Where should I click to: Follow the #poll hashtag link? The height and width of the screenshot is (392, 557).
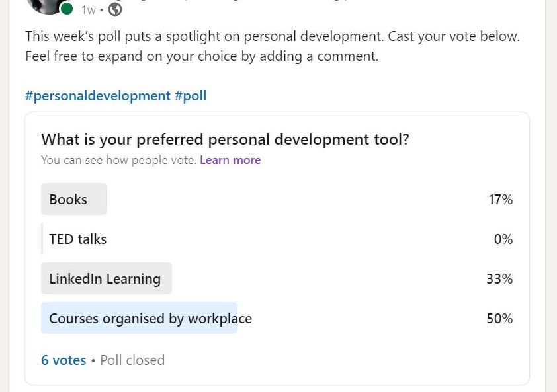[x=191, y=96]
